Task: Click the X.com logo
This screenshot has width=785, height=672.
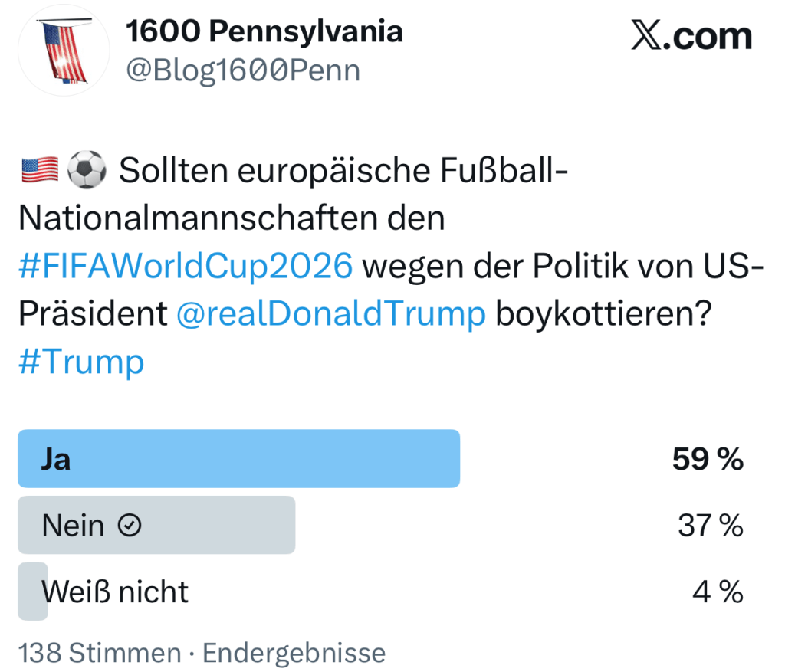Action: tap(691, 36)
